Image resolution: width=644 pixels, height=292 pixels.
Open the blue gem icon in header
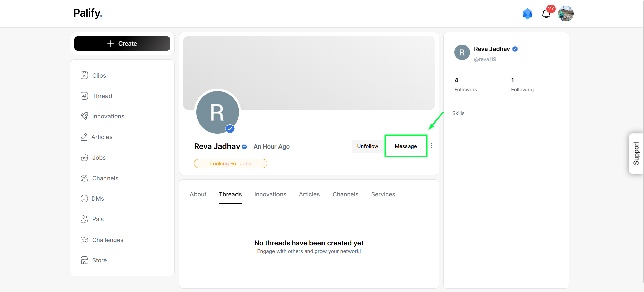[527, 14]
